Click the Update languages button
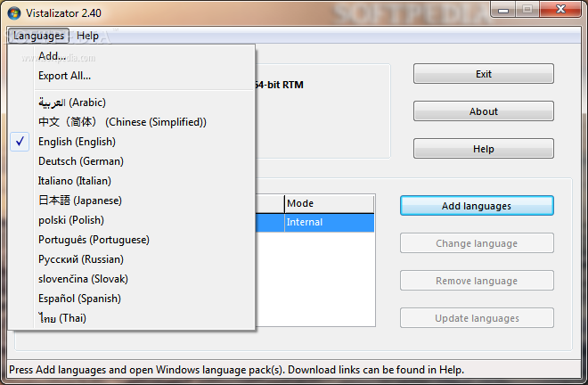 (x=477, y=318)
